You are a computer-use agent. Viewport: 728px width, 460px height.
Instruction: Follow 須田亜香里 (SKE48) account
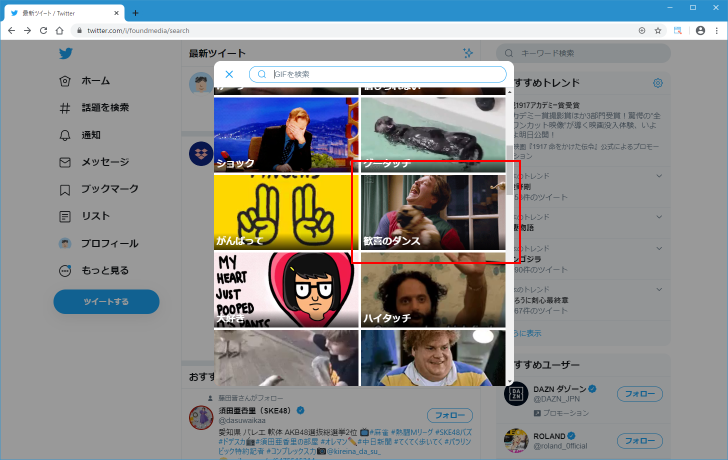[449, 415]
